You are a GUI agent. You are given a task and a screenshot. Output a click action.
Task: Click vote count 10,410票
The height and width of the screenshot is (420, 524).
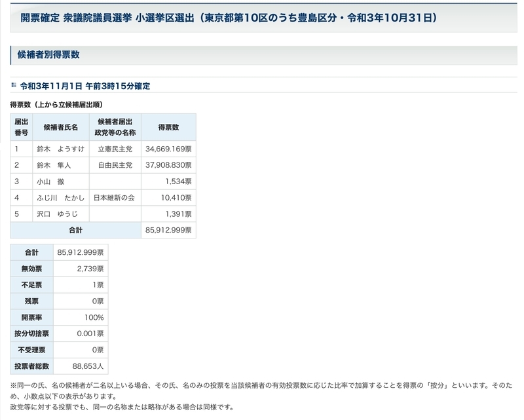[176, 198]
